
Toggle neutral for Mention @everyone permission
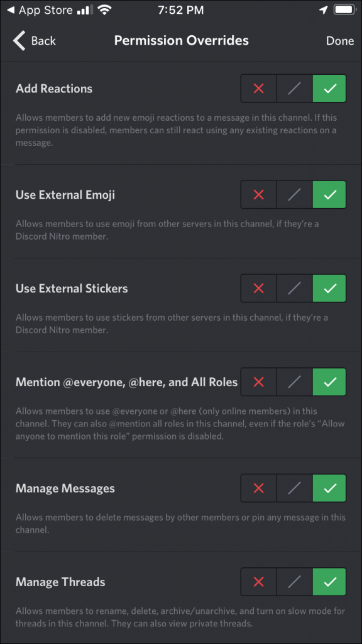[293, 382]
